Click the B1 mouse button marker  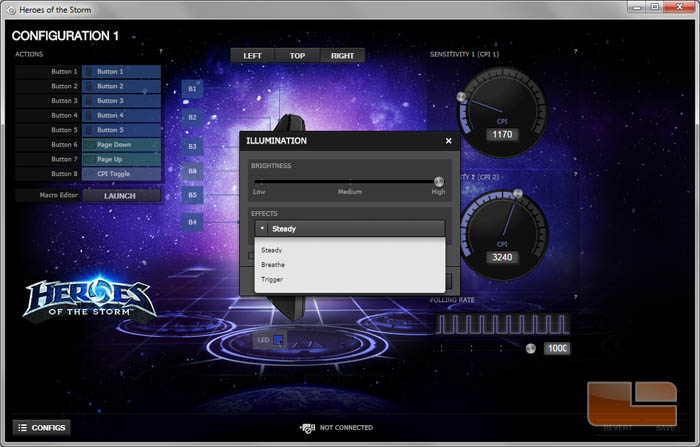tap(192, 89)
